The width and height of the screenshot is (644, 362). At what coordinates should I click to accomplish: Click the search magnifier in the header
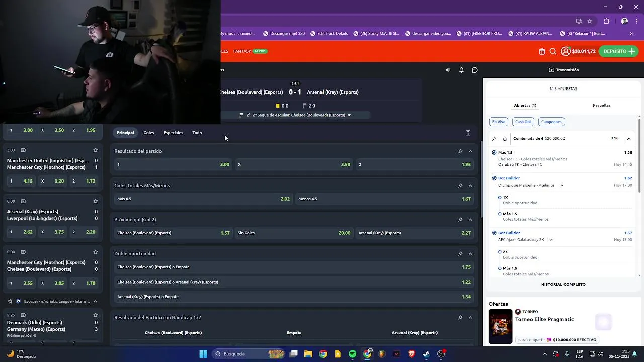tap(553, 51)
